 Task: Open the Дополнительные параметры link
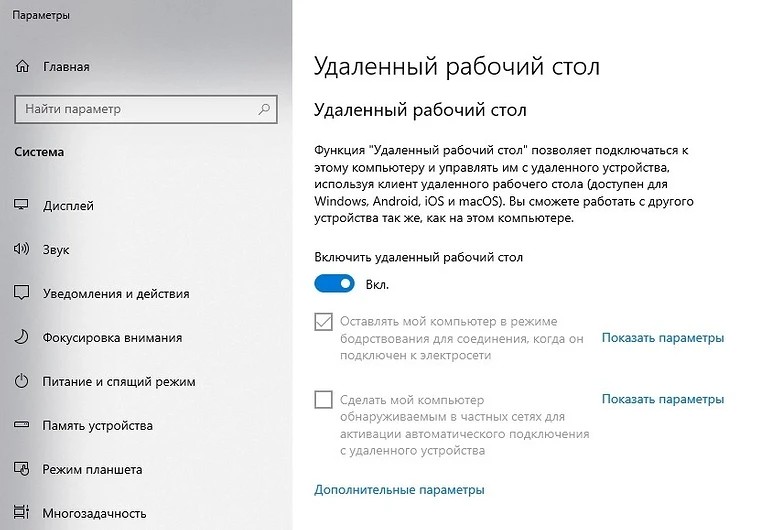399,490
